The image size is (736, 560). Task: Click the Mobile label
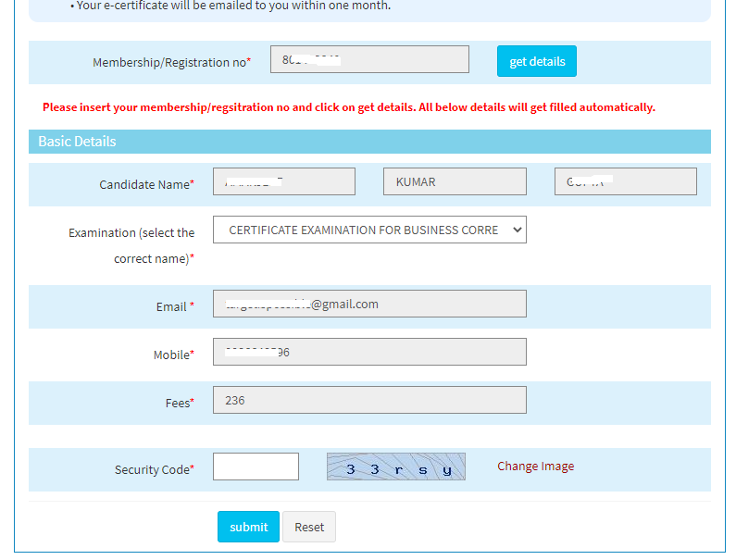coord(174,355)
